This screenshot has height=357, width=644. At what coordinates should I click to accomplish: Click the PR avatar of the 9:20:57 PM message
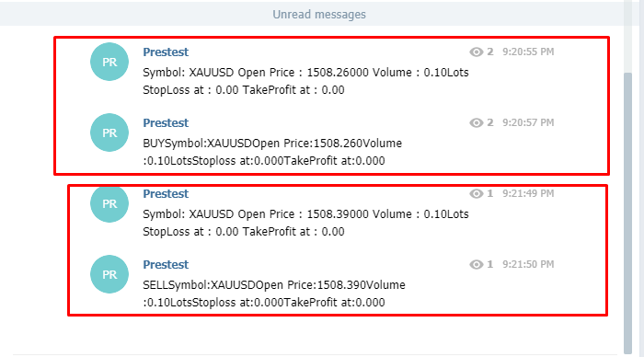pos(109,132)
